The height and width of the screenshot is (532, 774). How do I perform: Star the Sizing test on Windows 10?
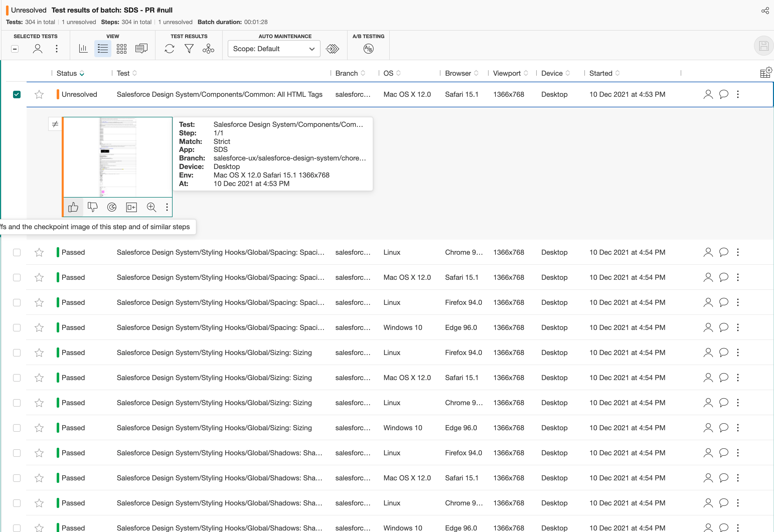(39, 428)
